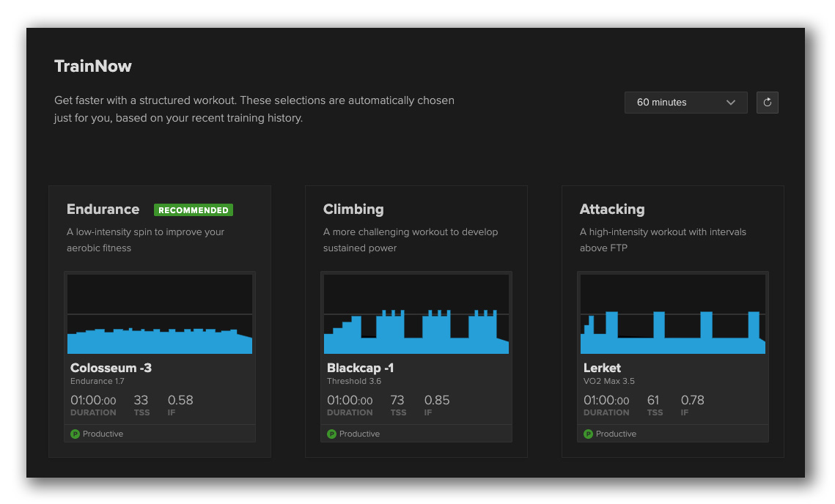
Task: Open the 60 minutes duration dropdown
Action: click(685, 103)
